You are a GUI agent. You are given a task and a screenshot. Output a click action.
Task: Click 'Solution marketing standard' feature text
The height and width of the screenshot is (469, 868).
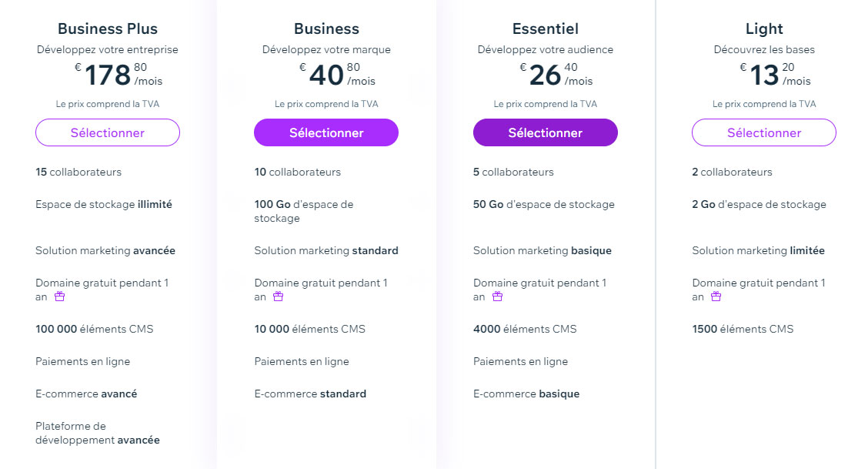pyautogui.click(x=326, y=251)
